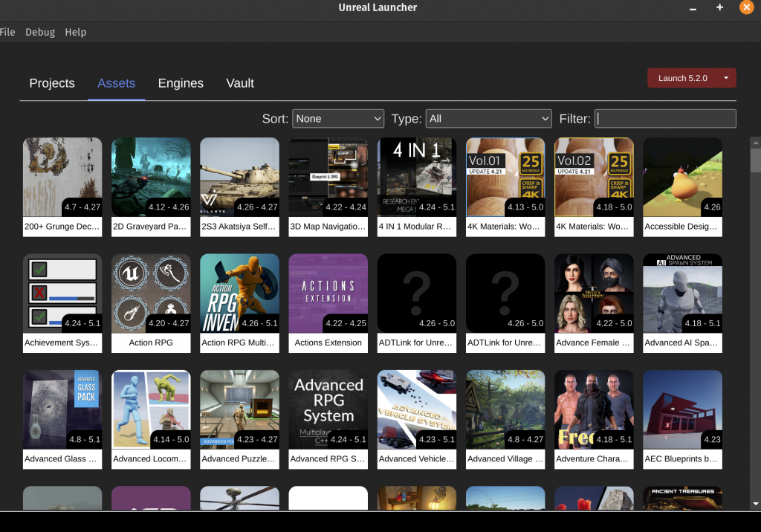
Task: Select the Advanced AI Spawn System thumbnail
Action: pos(682,293)
